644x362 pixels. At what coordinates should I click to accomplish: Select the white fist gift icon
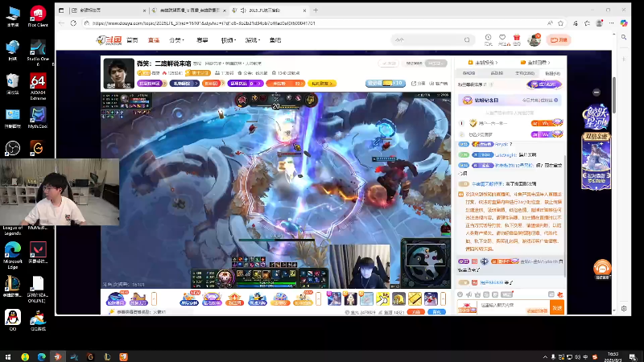click(x=383, y=298)
